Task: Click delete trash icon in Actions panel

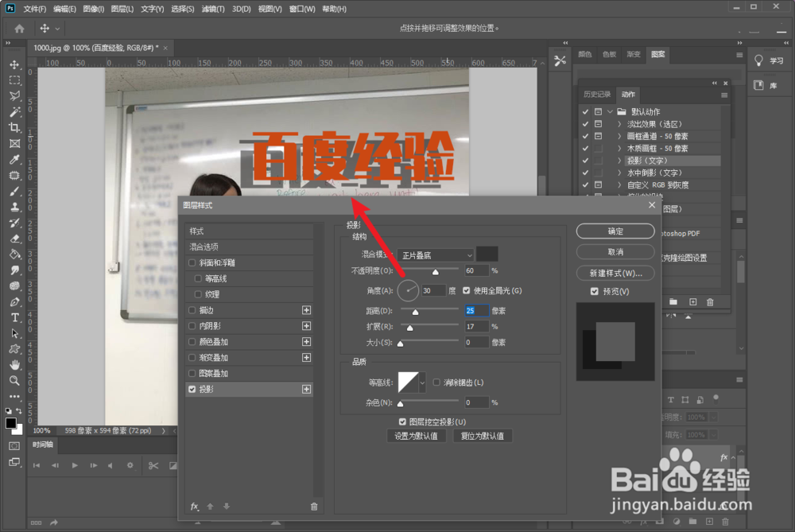Action: (710, 301)
